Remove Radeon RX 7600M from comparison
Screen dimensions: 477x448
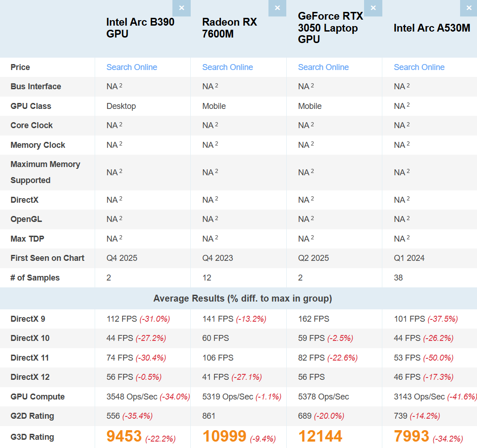pos(277,8)
